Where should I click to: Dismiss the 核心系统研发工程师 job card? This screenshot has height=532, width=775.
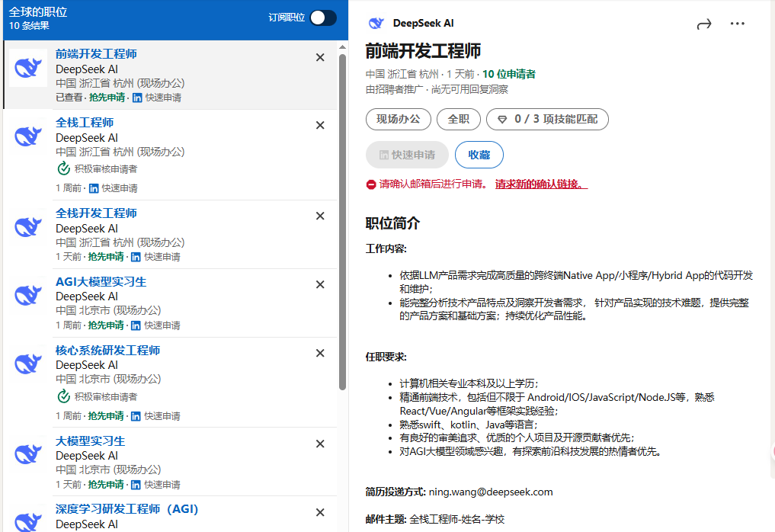tap(320, 353)
